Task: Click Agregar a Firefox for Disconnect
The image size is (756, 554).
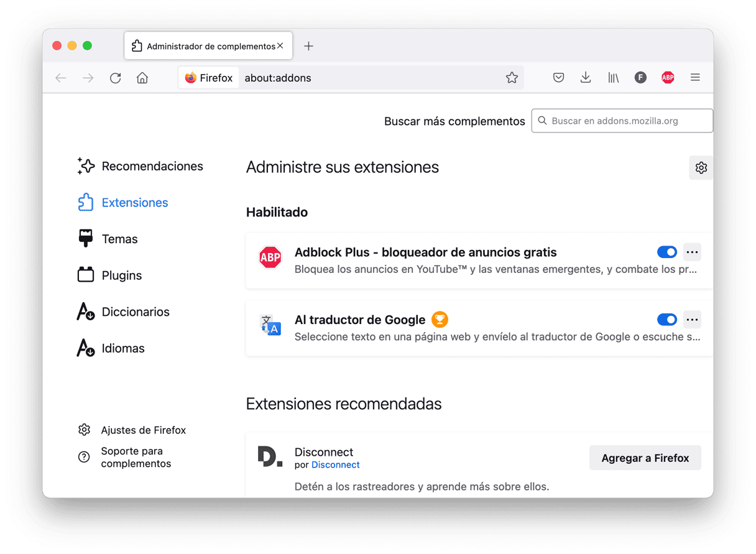Action: 645,458
